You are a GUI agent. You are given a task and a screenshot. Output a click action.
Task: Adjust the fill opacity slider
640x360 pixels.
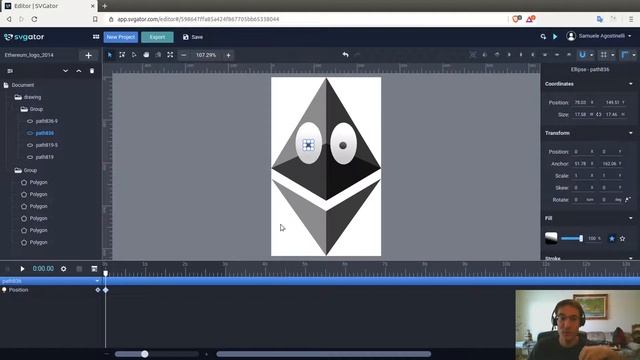pyautogui.click(x=572, y=238)
